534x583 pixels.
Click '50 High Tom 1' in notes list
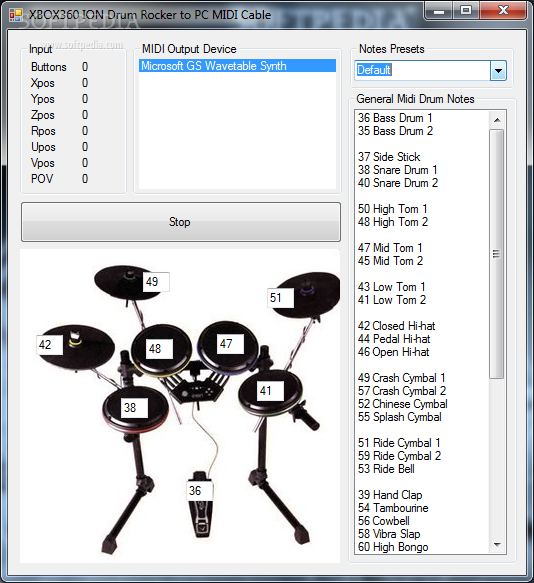pos(392,209)
